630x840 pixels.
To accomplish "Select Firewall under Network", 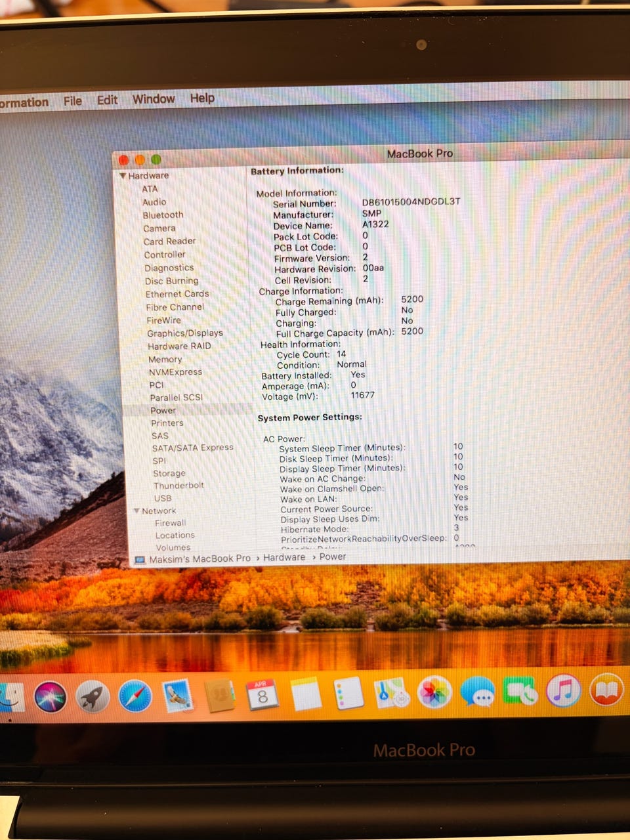I will click(171, 523).
